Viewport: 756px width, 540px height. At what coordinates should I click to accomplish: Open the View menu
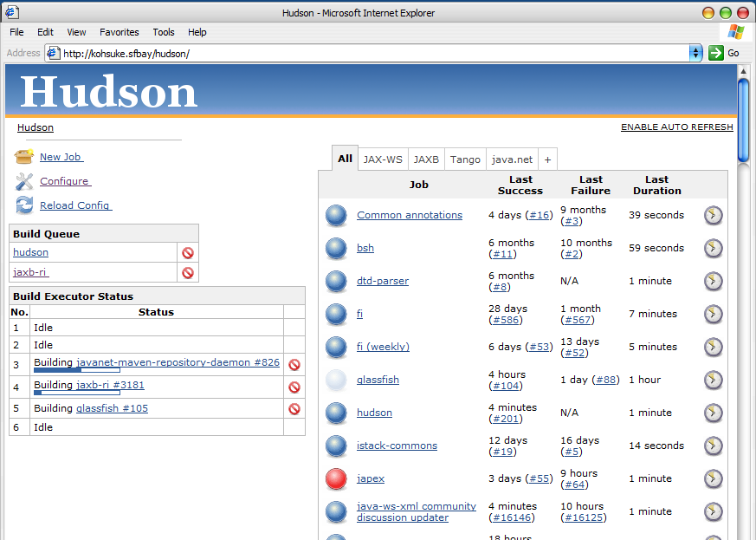click(x=76, y=32)
